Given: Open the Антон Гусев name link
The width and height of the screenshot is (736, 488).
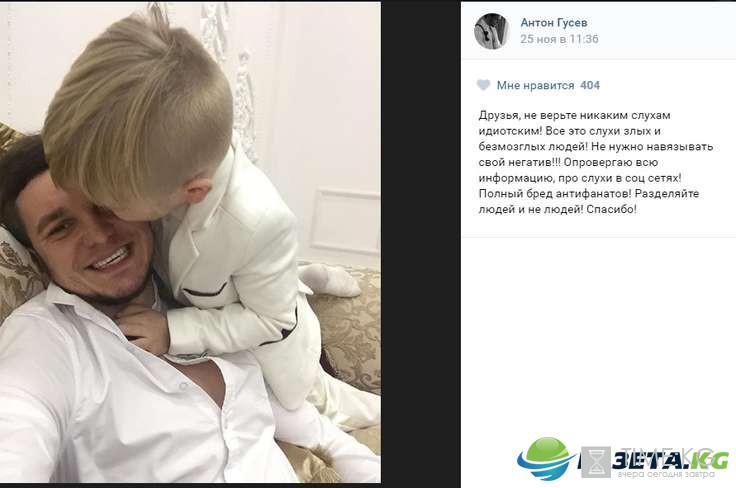Looking at the screenshot, I should tap(553, 22).
